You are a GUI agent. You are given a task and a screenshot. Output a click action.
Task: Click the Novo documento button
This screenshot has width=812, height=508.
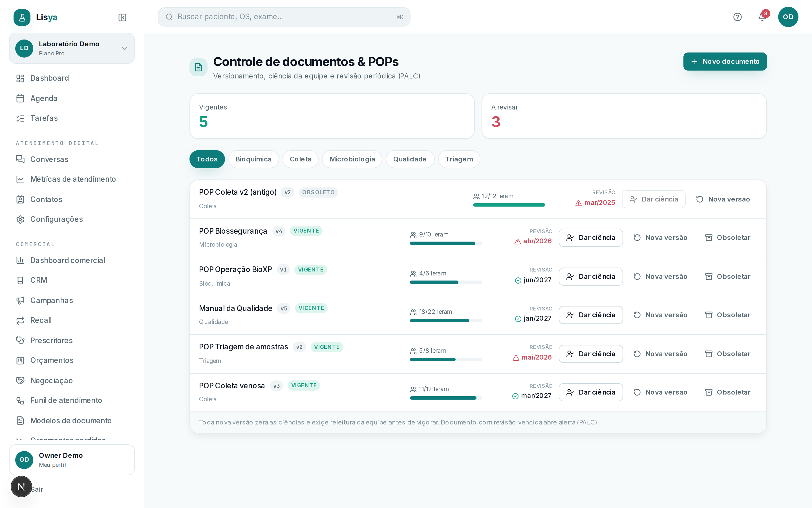(x=725, y=62)
